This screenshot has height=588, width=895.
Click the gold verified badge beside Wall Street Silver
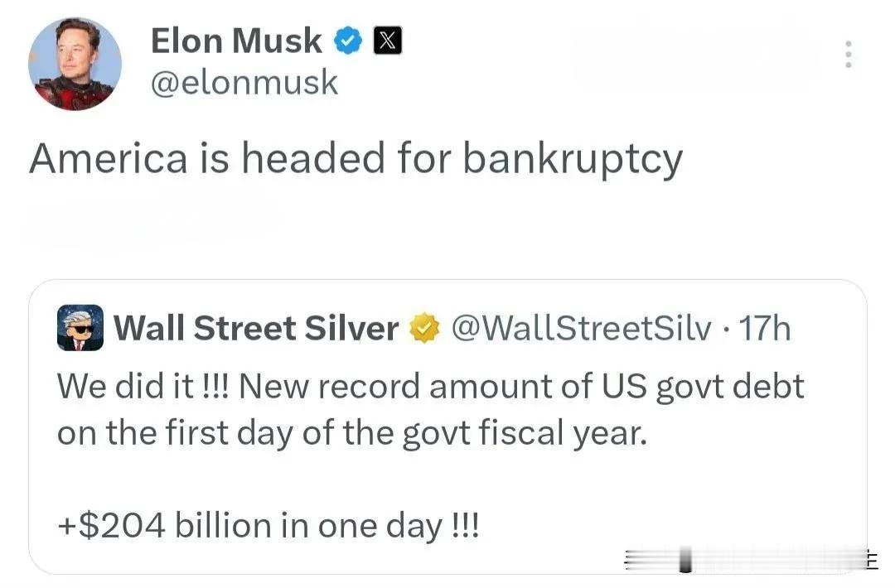tap(424, 328)
